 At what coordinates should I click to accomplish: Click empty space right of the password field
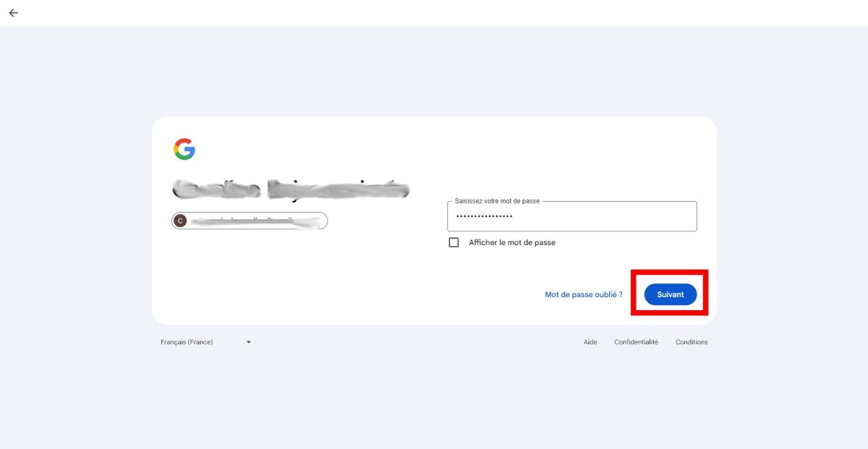coord(707,217)
